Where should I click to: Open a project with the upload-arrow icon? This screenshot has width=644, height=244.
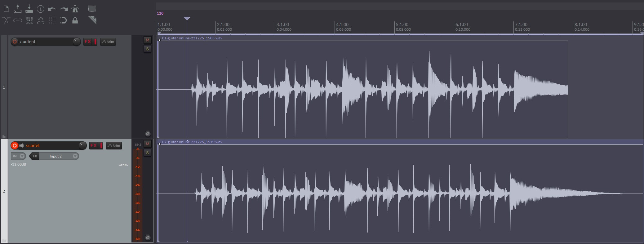pyautogui.click(x=18, y=9)
